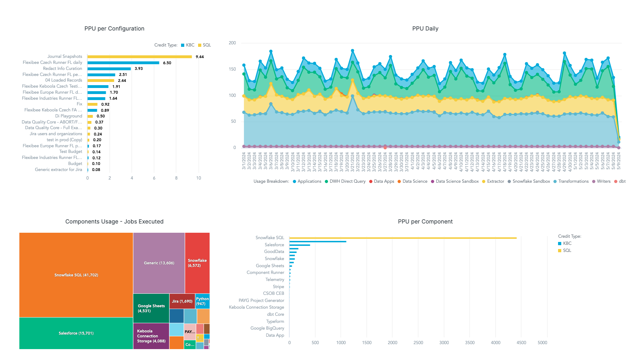Toggle KBC legend in PPU per Configuration chart

point(188,45)
